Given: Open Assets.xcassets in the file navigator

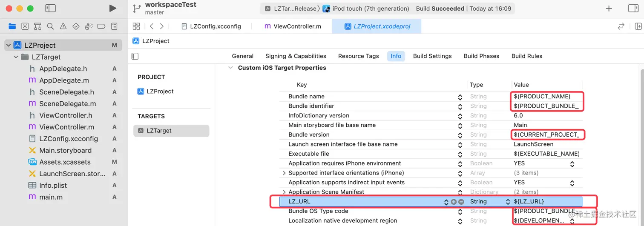Looking at the screenshot, I should pos(65,162).
